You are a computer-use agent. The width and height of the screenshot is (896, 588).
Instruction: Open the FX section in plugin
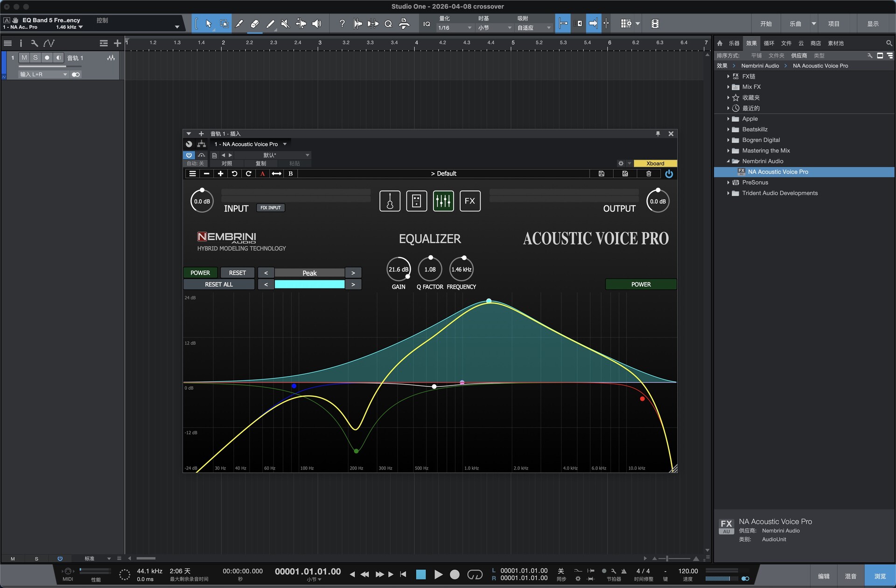tap(470, 201)
